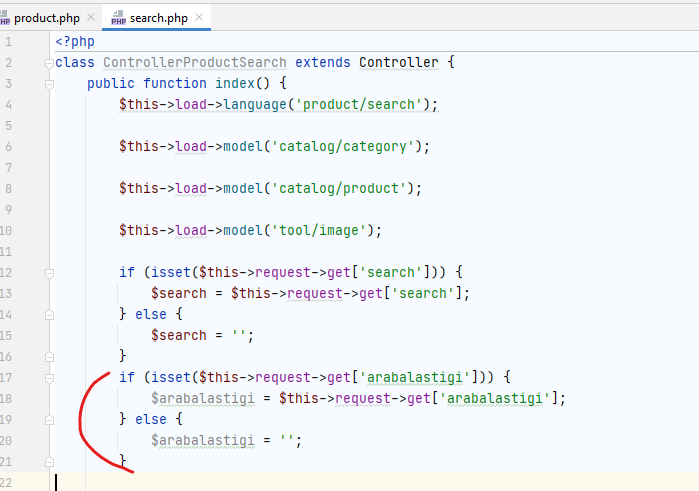
Task: Click line number 22 in the gutter
Action: pyautogui.click(x=6, y=483)
